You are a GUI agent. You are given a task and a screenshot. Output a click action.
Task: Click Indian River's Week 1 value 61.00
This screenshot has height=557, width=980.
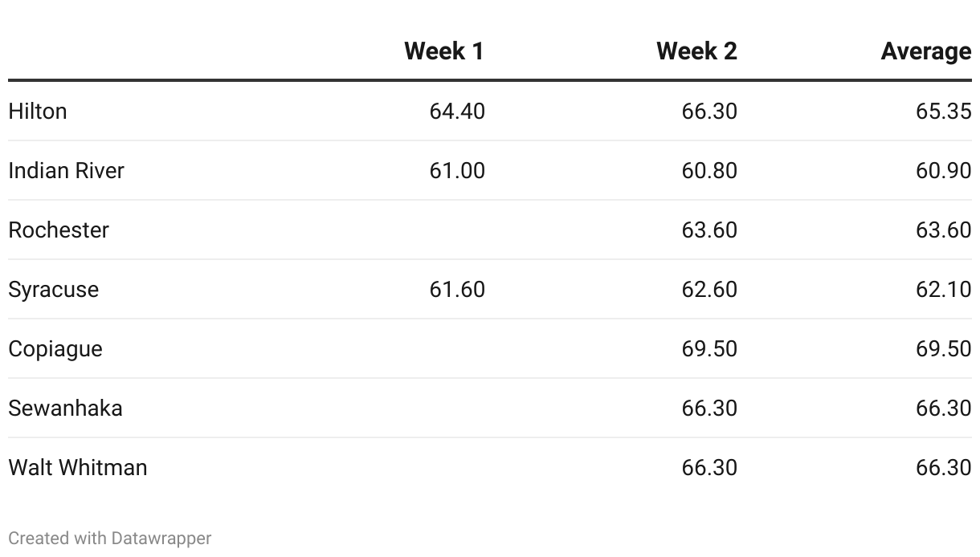click(x=457, y=170)
